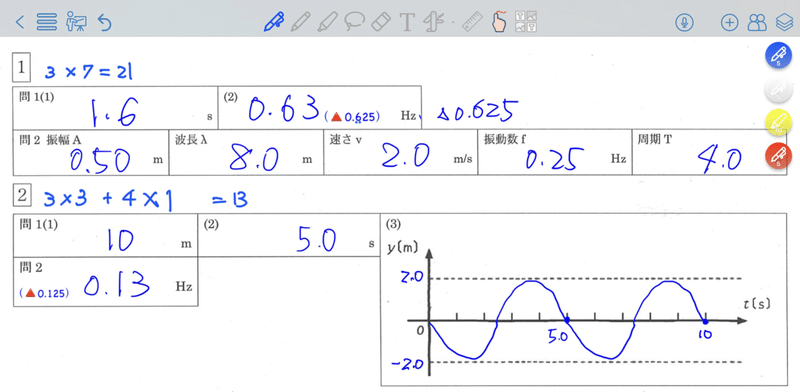
Task: Click the t(s) axis label
Action: (x=756, y=304)
